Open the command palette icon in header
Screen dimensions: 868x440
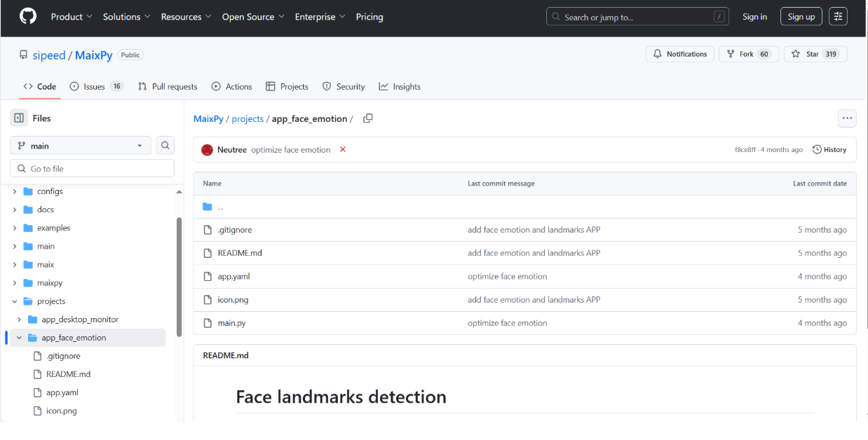[838, 17]
